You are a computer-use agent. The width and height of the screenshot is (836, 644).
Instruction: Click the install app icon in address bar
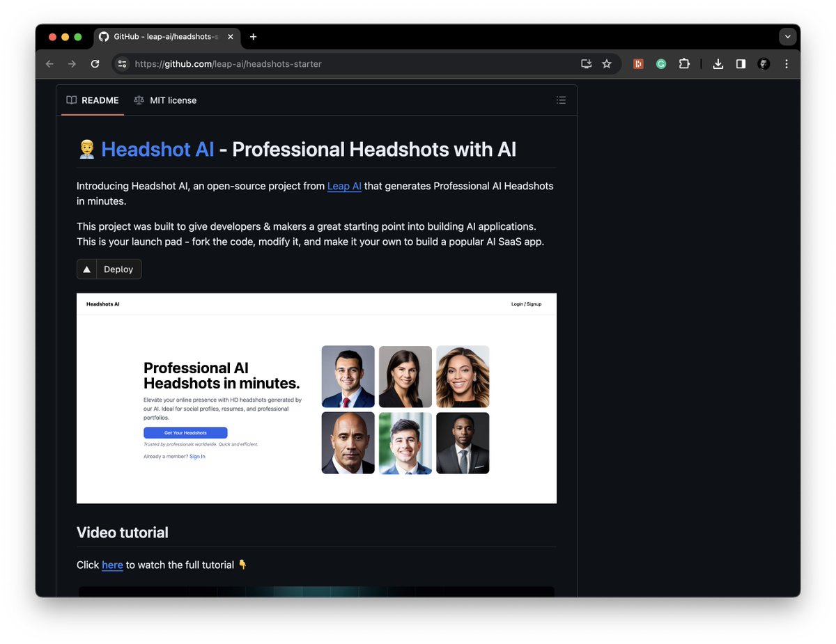(x=586, y=64)
